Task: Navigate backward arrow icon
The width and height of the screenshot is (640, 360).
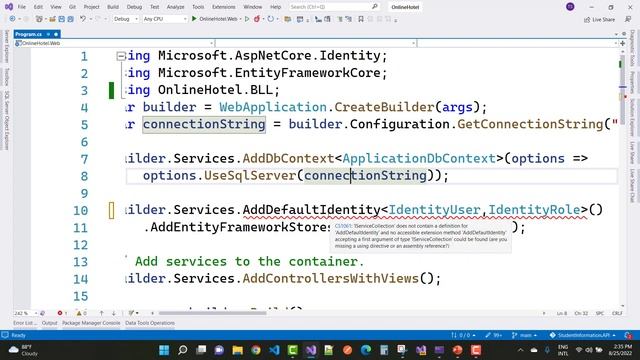Action: [x=12, y=19]
